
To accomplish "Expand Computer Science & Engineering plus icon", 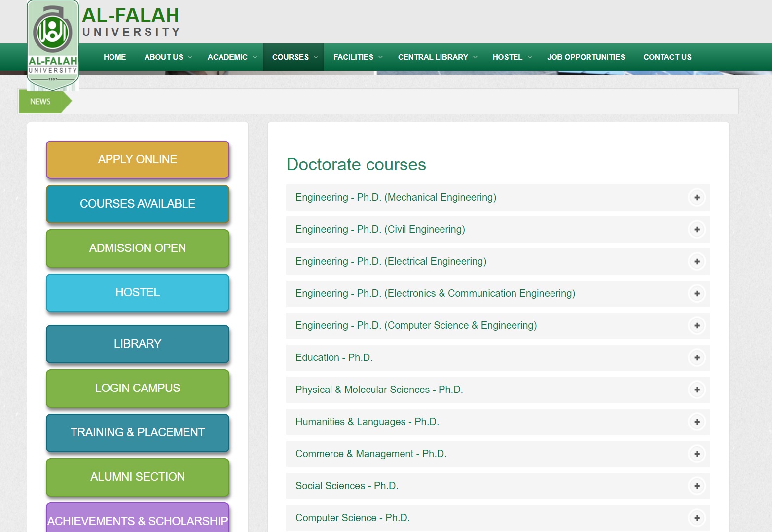I will (x=697, y=326).
